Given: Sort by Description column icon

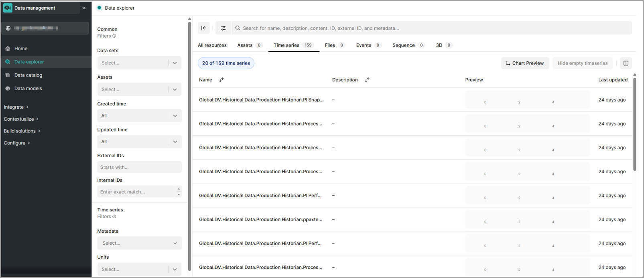Looking at the screenshot, I should coord(367,80).
